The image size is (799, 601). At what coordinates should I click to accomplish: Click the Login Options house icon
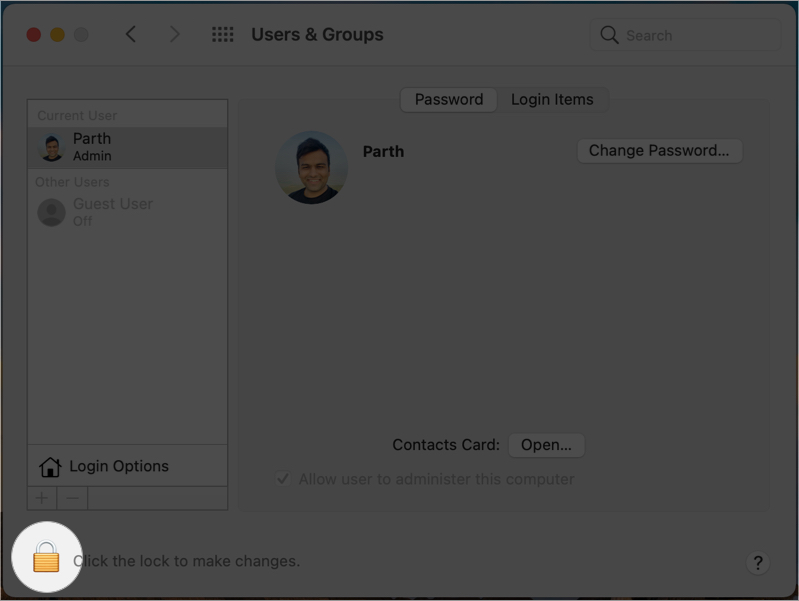tap(50, 466)
